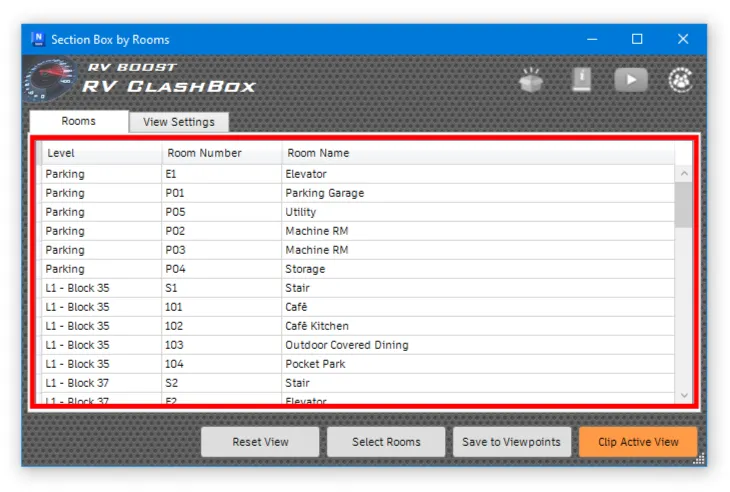Select the Rooms tab
730x492 pixels.
click(x=79, y=121)
